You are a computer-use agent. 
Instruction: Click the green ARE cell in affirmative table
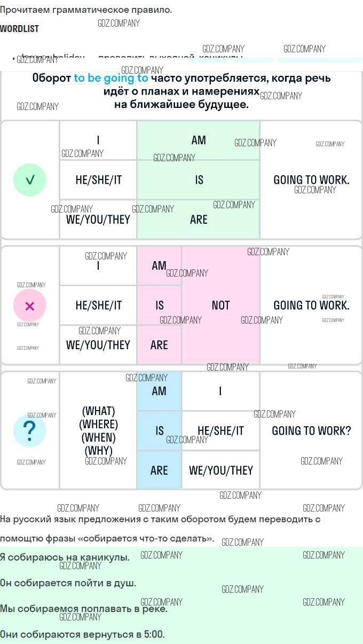point(199,219)
